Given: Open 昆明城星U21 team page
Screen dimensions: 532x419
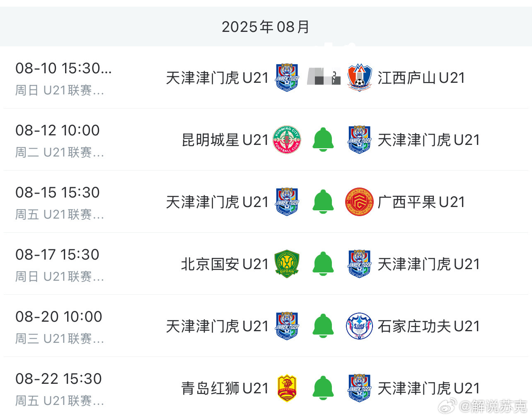Looking at the screenshot, I should 225,140.
